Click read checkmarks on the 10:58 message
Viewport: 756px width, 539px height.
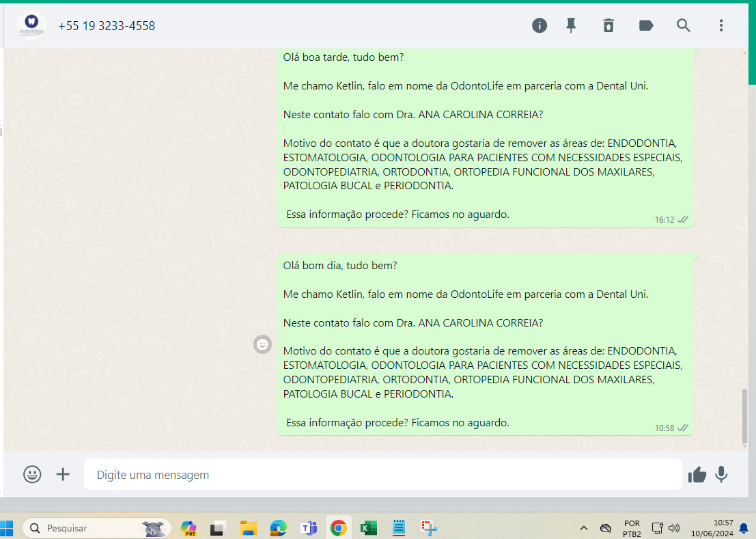point(682,428)
